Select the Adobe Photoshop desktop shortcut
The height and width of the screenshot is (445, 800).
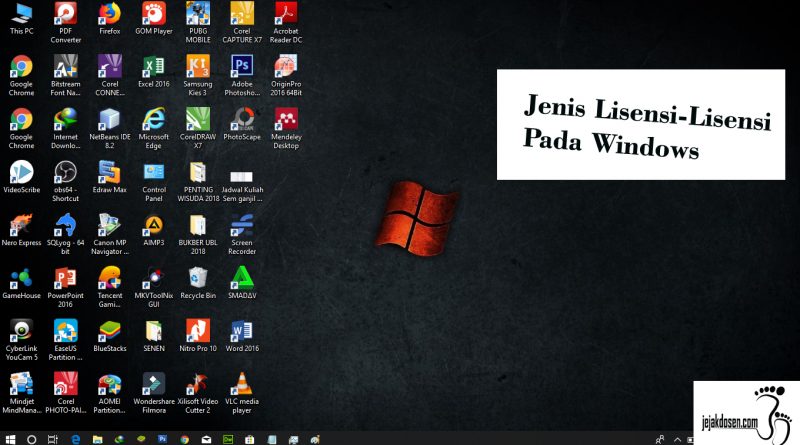242,76
